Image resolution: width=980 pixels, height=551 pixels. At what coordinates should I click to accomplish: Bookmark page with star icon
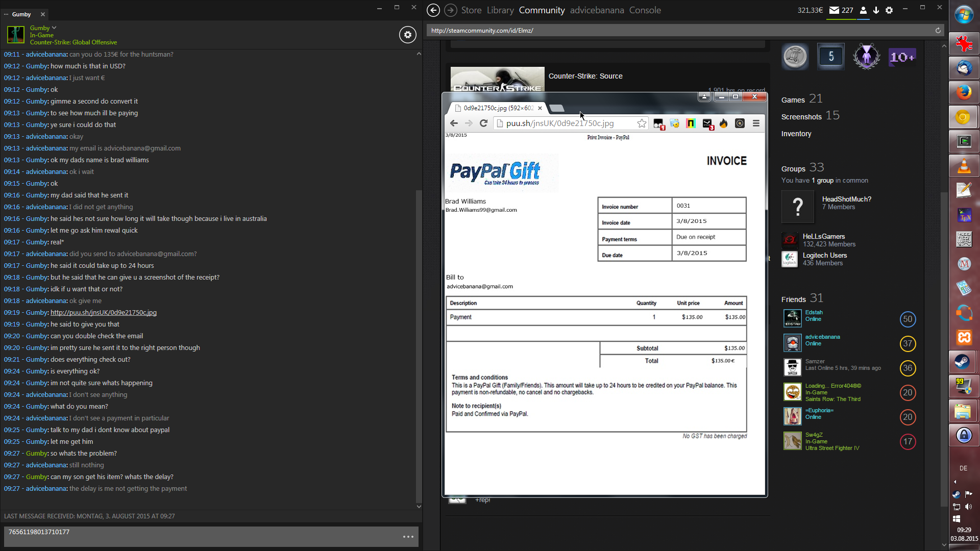pyautogui.click(x=642, y=123)
